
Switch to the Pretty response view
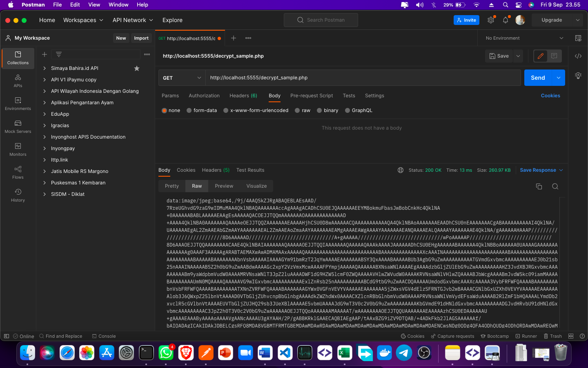[172, 186]
